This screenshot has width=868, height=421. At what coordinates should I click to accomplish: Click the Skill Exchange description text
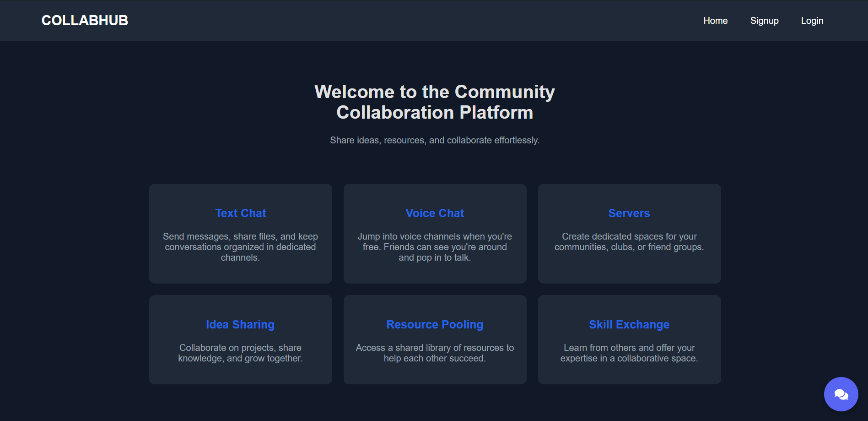pyautogui.click(x=629, y=353)
